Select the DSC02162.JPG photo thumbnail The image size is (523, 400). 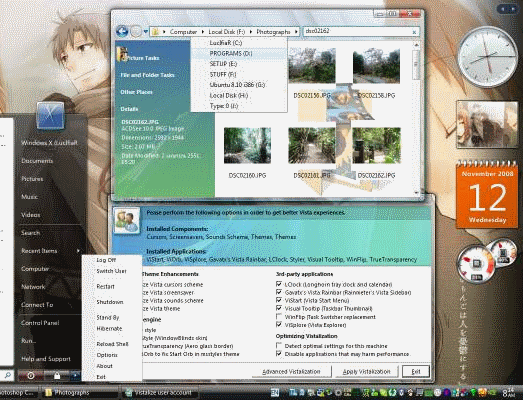coord(376,145)
